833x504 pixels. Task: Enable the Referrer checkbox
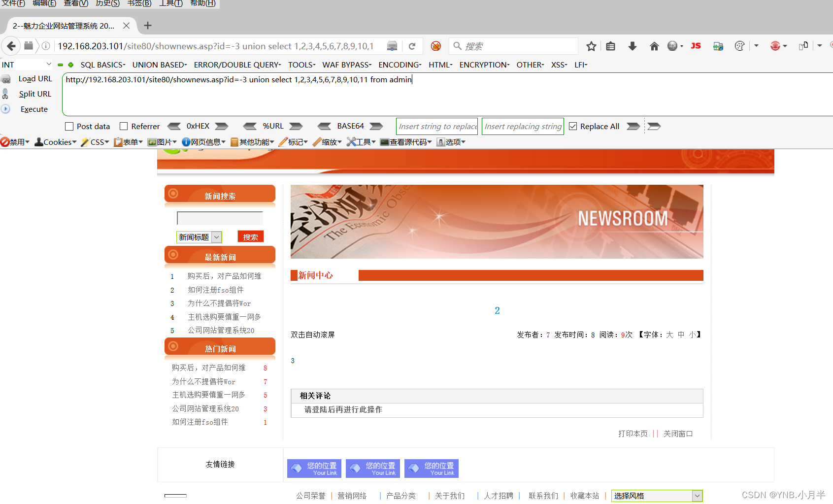[x=124, y=126]
